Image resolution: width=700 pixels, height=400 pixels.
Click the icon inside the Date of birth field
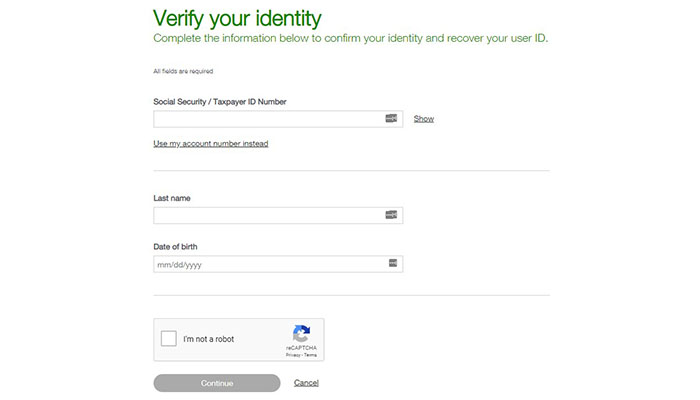(x=393, y=264)
